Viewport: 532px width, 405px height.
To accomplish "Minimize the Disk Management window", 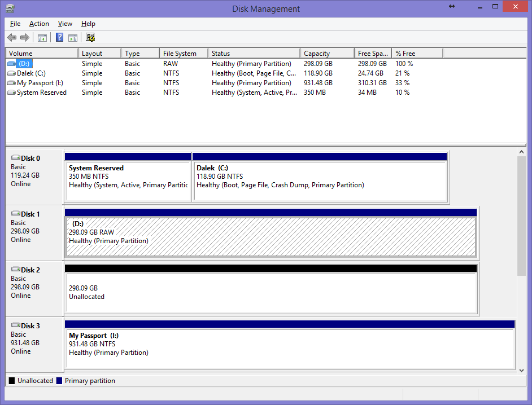I will 479,7.
